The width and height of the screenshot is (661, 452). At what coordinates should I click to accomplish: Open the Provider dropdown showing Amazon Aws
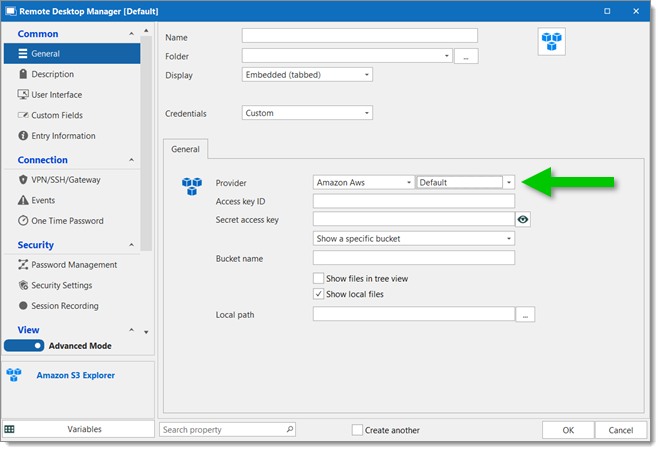(364, 182)
